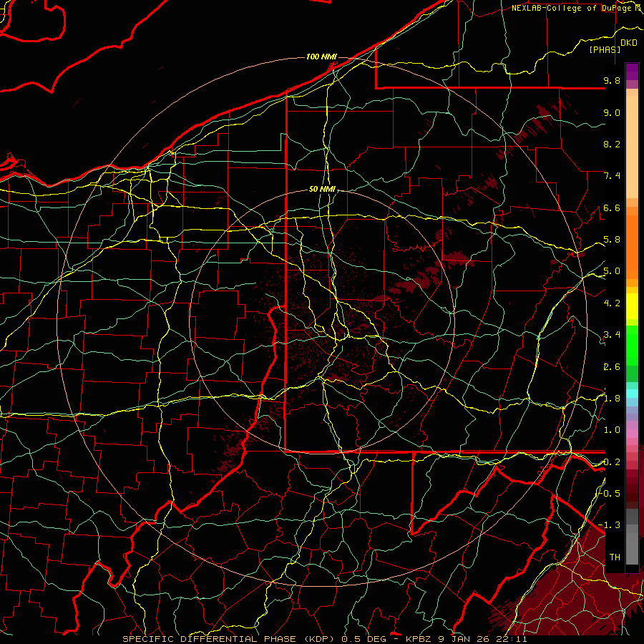The height and width of the screenshot is (644, 644).
Task: Click the -1.3 scale value label
Action: click(x=610, y=525)
